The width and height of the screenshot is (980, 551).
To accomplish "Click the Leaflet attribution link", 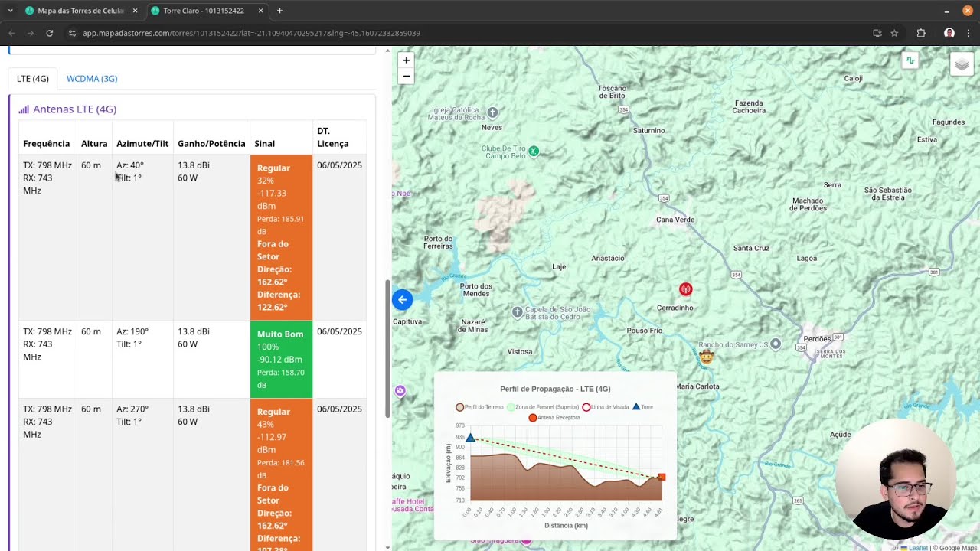I will pos(914,547).
